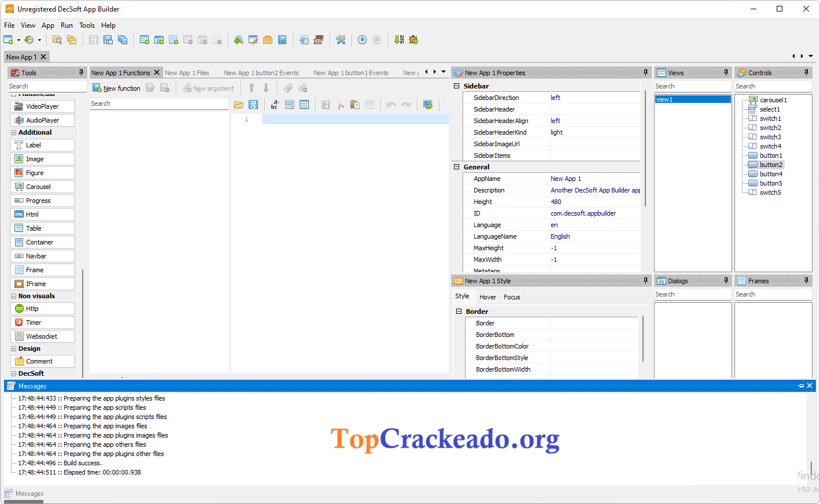Viewport: 820px width, 504px height.
Task: Select the Timer component under Non visuals
Action: pos(43,322)
